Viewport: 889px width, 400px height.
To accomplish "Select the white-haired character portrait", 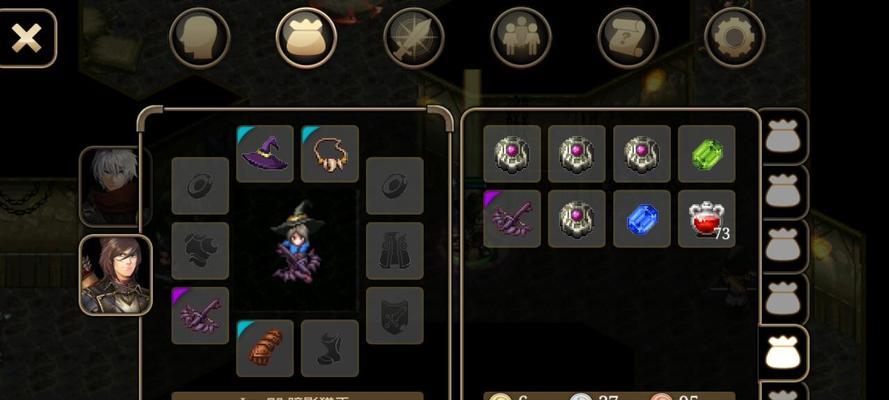I will tap(116, 186).
